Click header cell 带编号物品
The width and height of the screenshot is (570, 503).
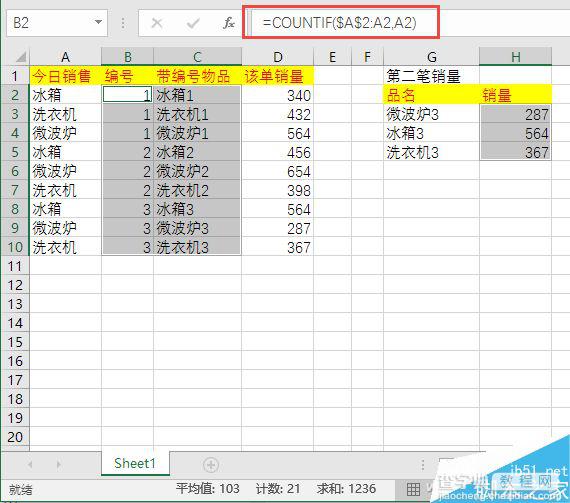197,76
